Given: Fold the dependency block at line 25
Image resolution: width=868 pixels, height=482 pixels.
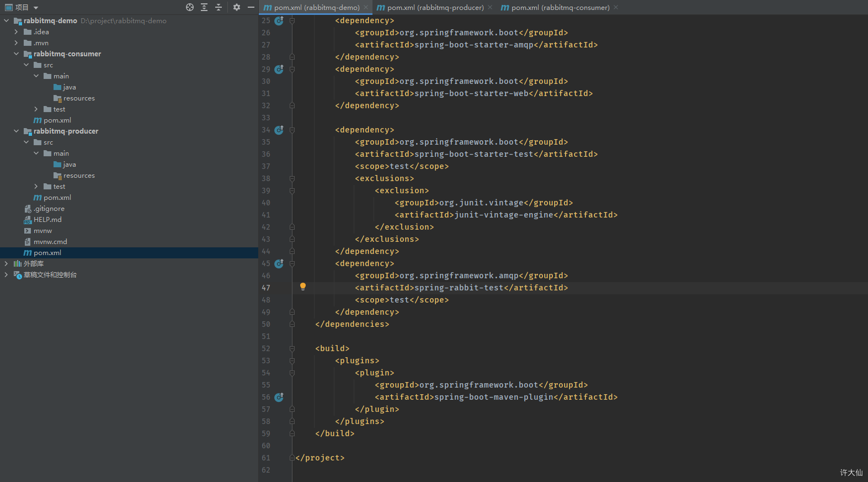Looking at the screenshot, I should (x=292, y=20).
